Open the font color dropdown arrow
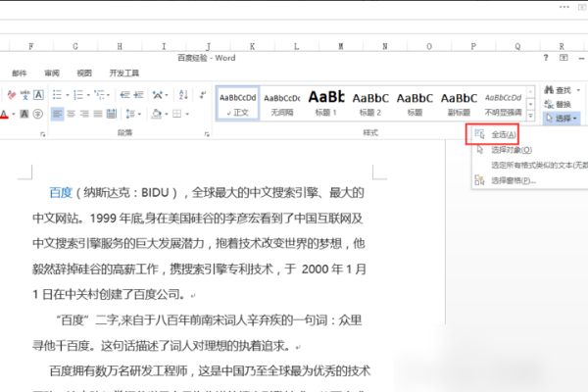 click(13, 114)
